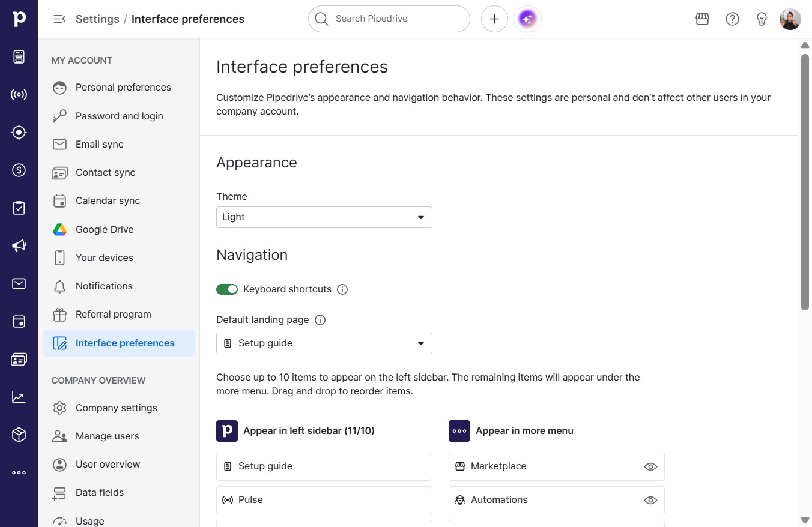Click the Pipedrive logo in the sidebar
Image resolution: width=812 pixels, height=527 pixels.
pyautogui.click(x=19, y=19)
